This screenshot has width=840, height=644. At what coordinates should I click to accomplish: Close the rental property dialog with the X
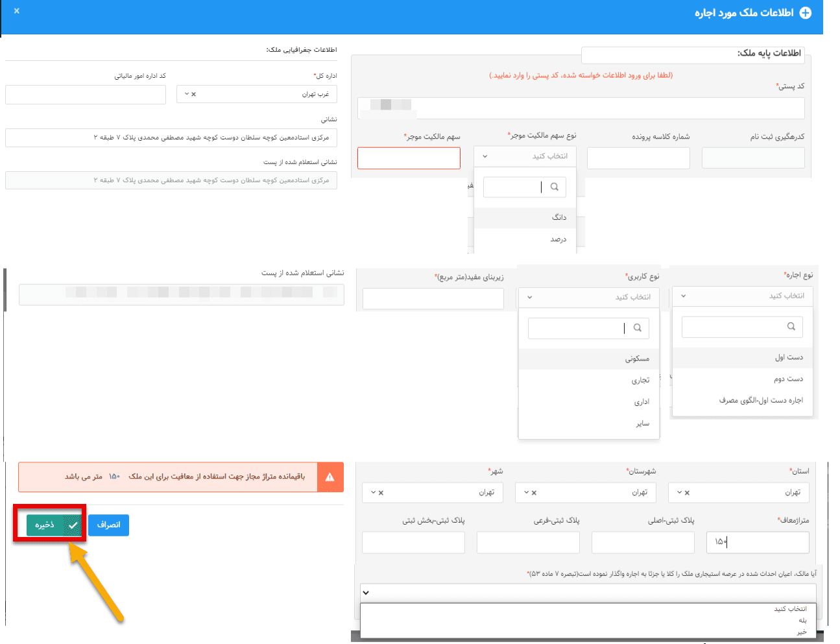pos(17,11)
